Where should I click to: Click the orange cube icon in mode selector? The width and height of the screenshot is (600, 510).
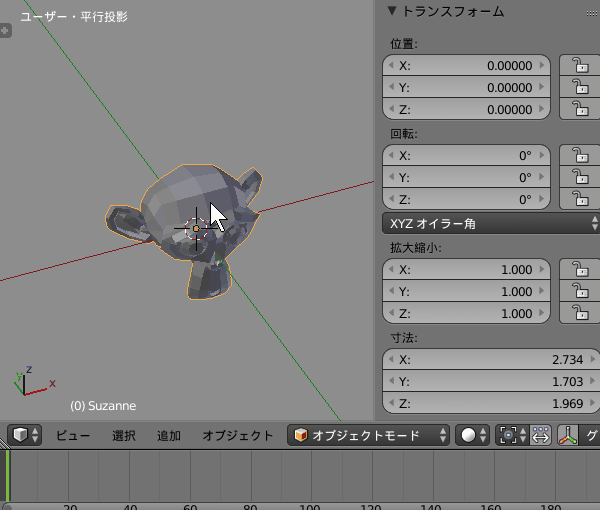coord(301,435)
